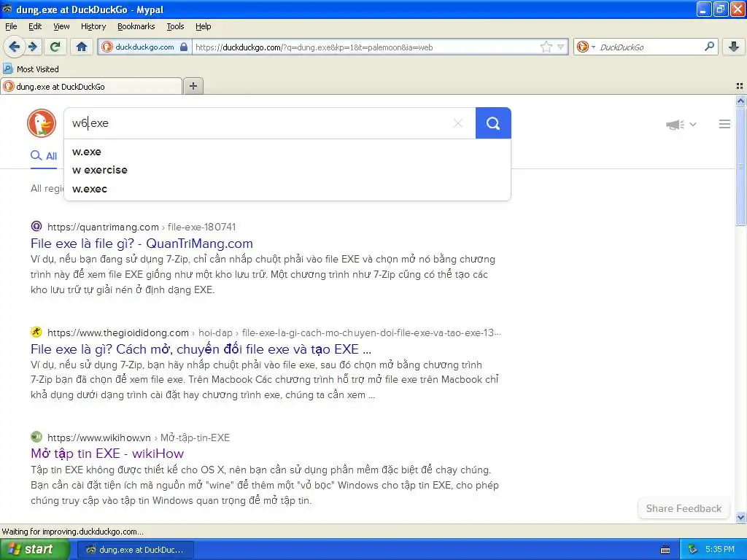Click the URL address bar

click(365, 47)
